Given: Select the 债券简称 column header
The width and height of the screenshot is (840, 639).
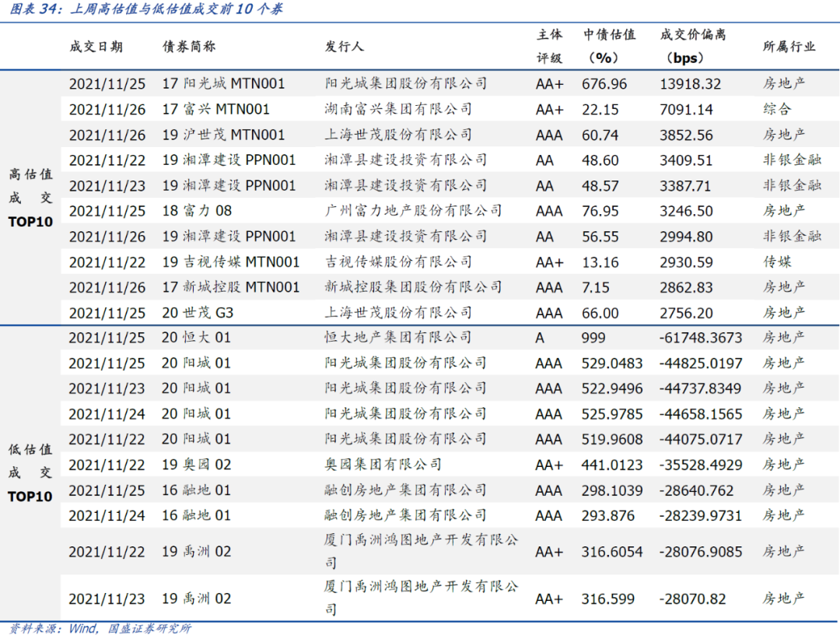Looking at the screenshot, I should coord(189,47).
